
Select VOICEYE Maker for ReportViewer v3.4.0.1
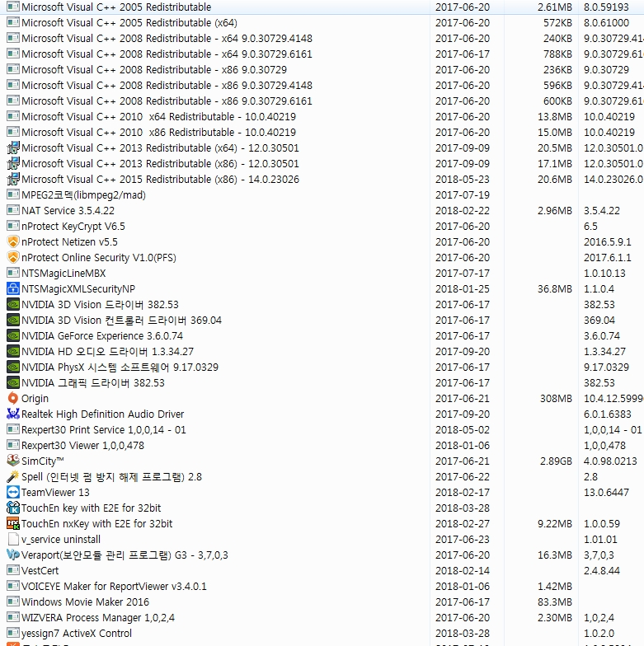114,587
